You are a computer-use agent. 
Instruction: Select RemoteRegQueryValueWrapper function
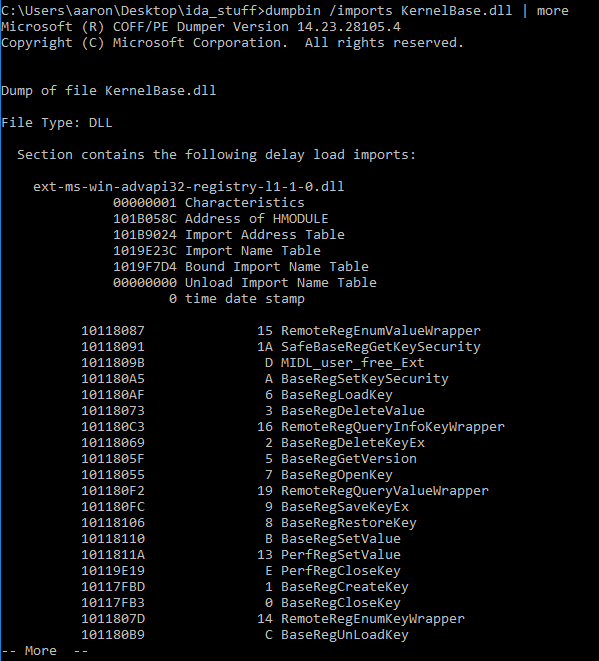tap(385, 491)
